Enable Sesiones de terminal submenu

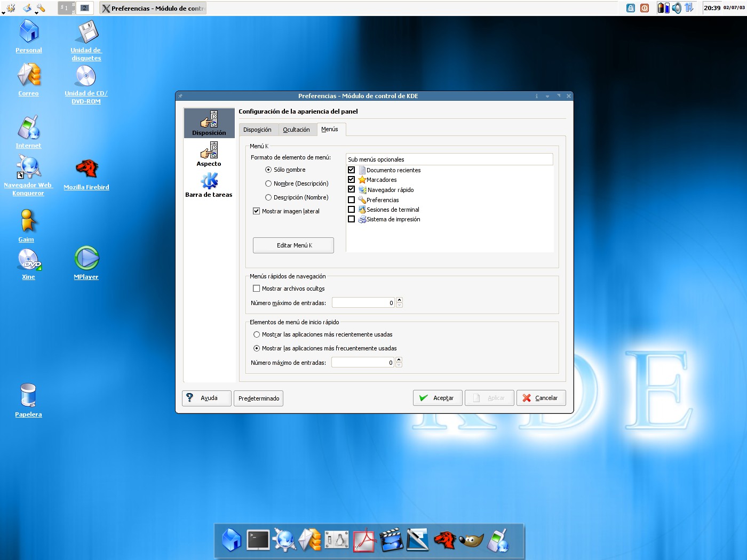(351, 210)
